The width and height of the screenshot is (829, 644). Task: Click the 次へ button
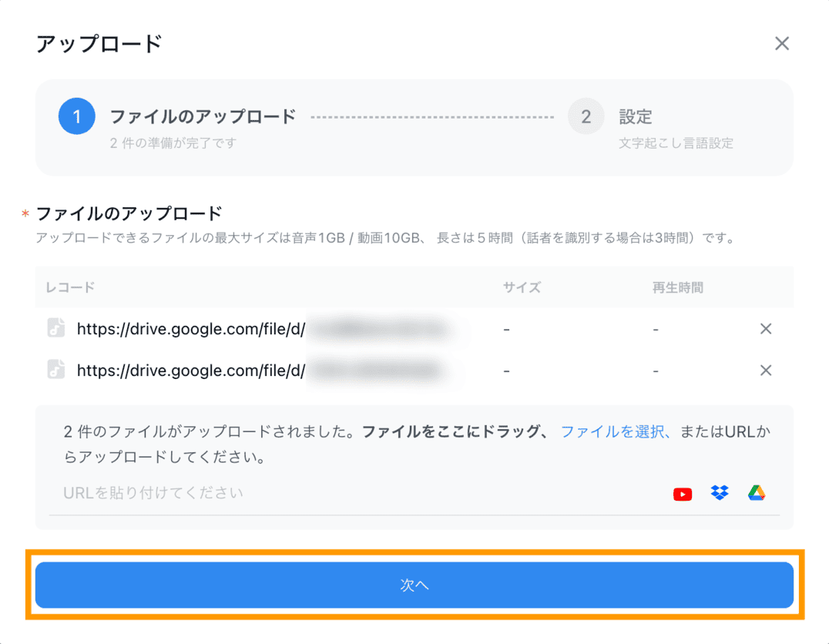tap(414, 585)
